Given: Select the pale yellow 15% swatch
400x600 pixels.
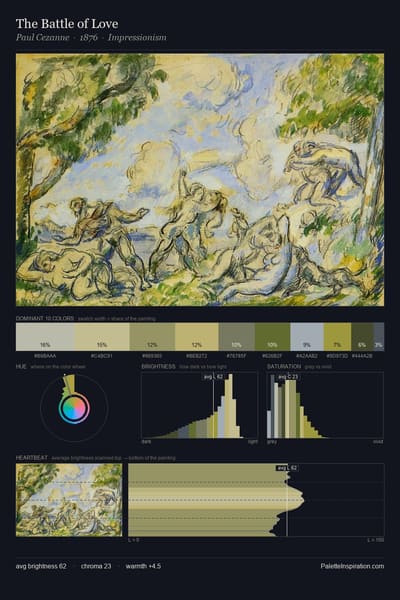Looking at the screenshot, I should coord(102,337).
